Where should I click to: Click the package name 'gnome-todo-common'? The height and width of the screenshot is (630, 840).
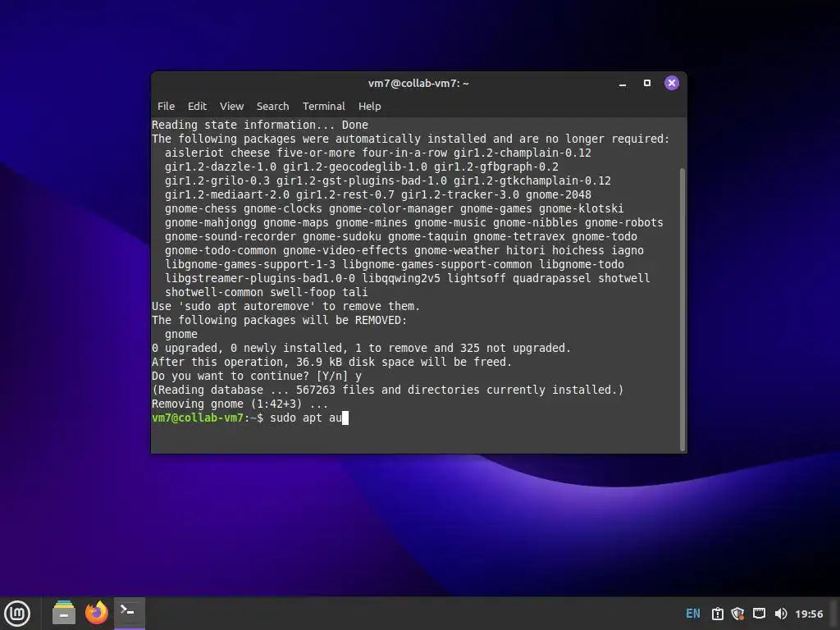(x=220, y=250)
